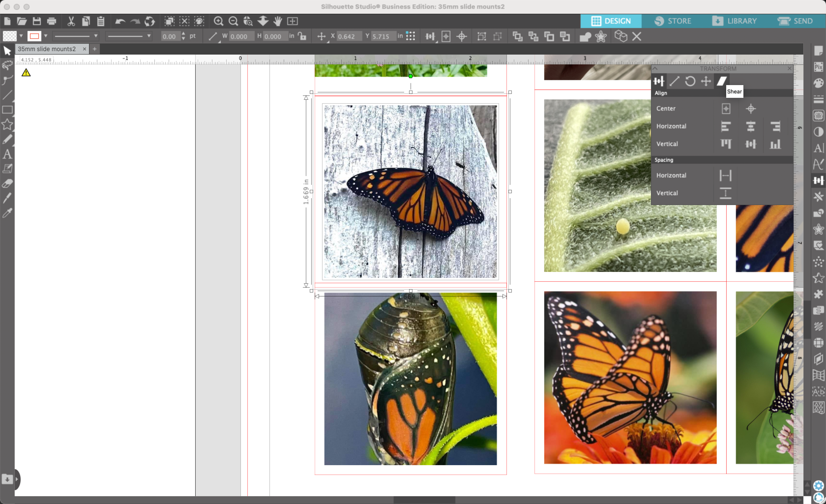The image size is (826, 504).
Task: Click the Redo arrow
Action: pos(135,21)
